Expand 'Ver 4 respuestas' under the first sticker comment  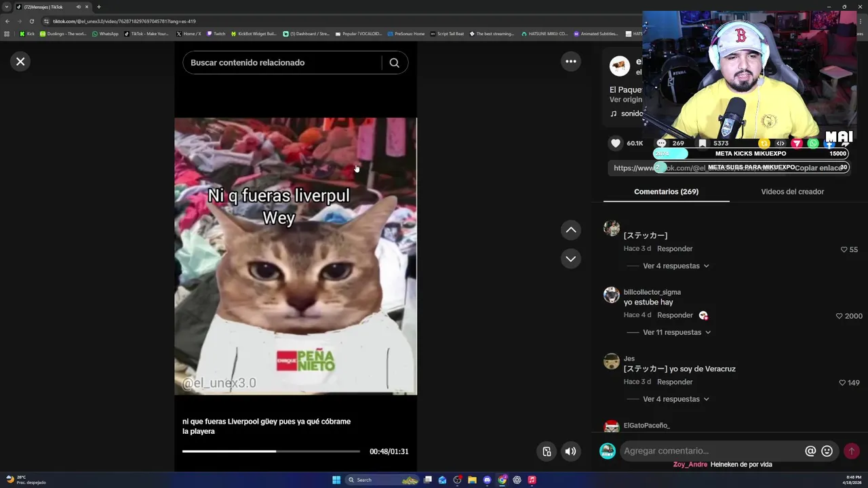tap(675, 266)
